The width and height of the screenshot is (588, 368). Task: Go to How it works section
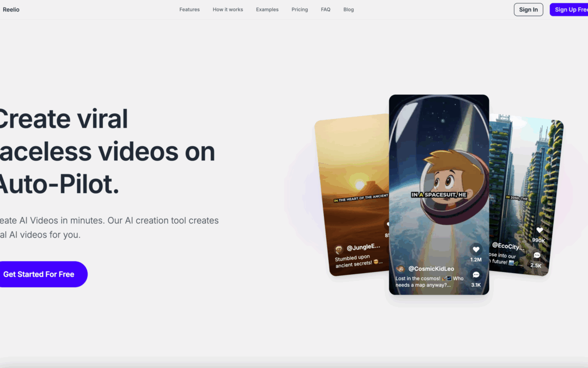coord(228,9)
